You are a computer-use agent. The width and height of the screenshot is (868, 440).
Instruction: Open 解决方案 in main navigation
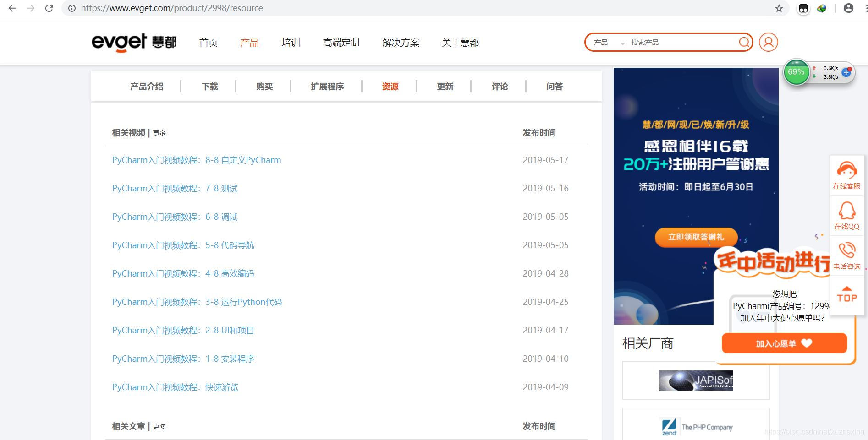pos(401,43)
